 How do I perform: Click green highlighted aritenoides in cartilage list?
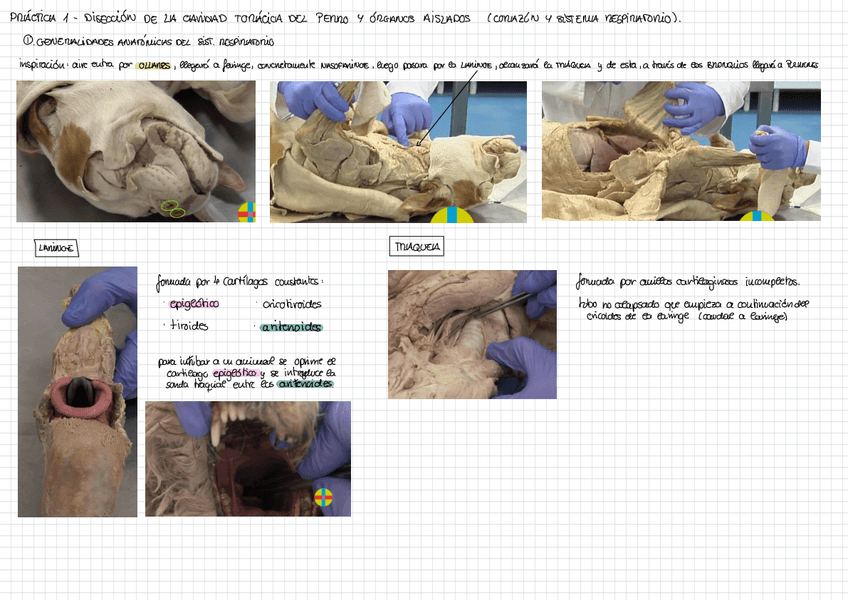pyautogui.click(x=291, y=327)
